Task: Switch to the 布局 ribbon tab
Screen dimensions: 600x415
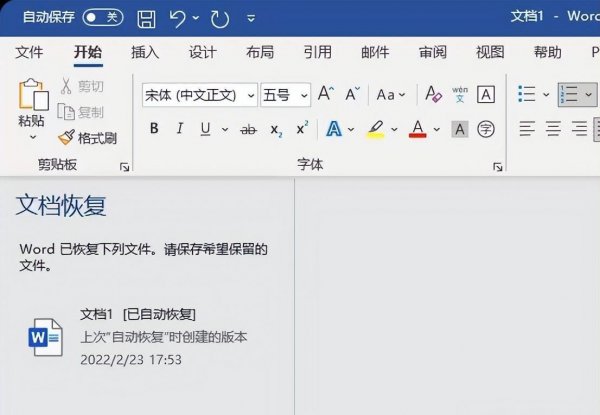Action: click(x=260, y=52)
